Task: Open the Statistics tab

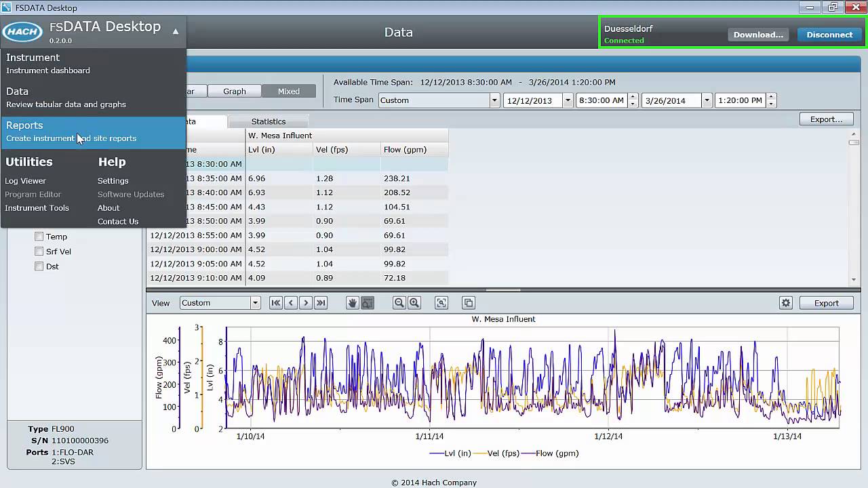Action: [x=269, y=121]
